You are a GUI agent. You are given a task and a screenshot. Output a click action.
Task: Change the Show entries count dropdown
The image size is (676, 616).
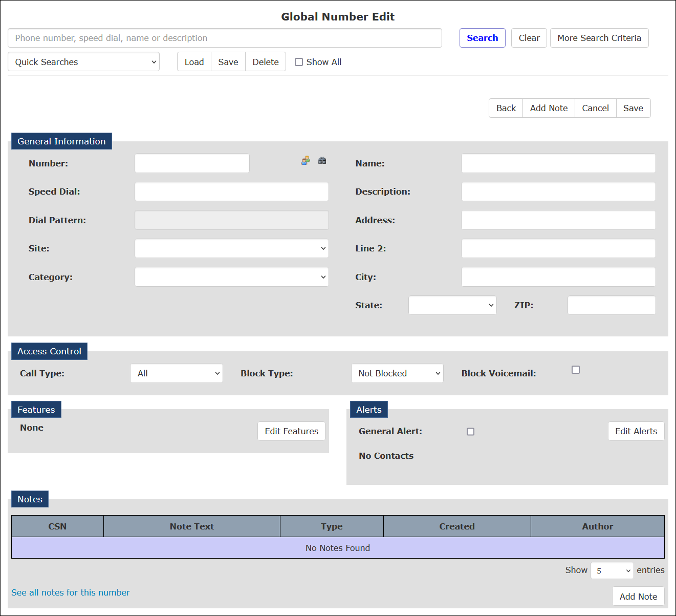pos(612,570)
